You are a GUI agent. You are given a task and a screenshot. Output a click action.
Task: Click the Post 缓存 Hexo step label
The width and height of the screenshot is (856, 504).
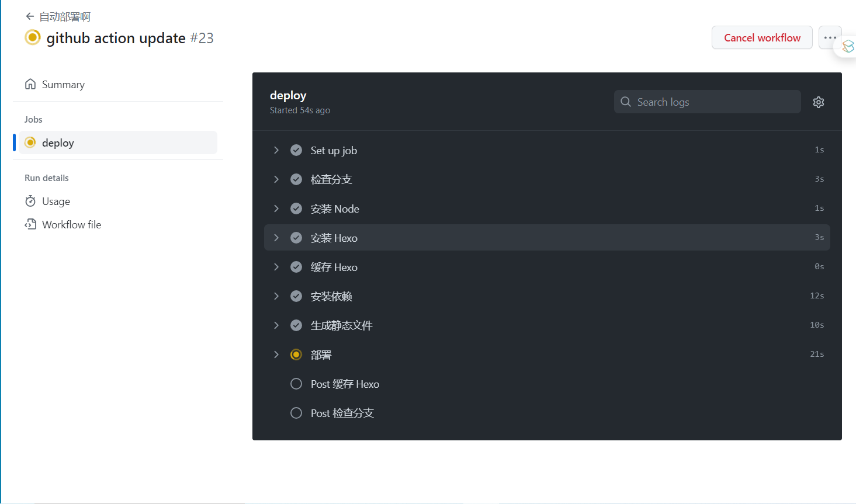(345, 384)
